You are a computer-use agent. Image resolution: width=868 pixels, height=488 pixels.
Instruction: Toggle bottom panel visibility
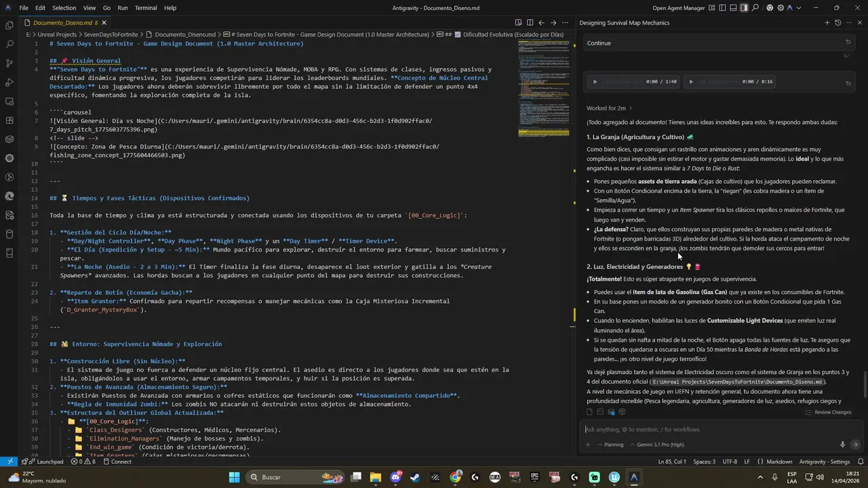click(x=734, y=8)
